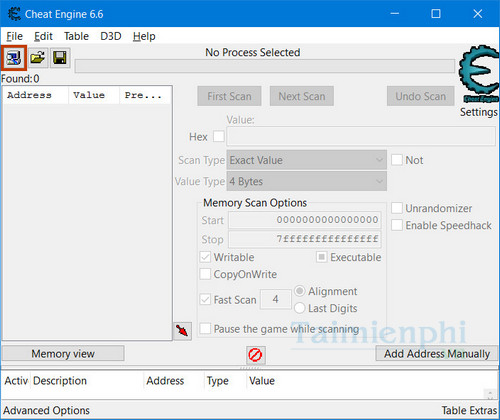The width and height of the screenshot is (500, 420).
Task: Click the Value input field
Action: coord(361,136)
